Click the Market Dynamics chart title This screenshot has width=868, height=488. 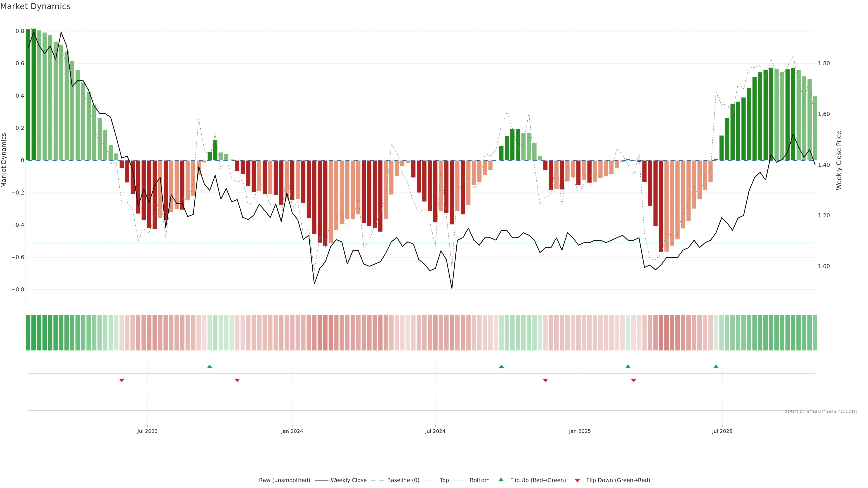pos(35,6)
